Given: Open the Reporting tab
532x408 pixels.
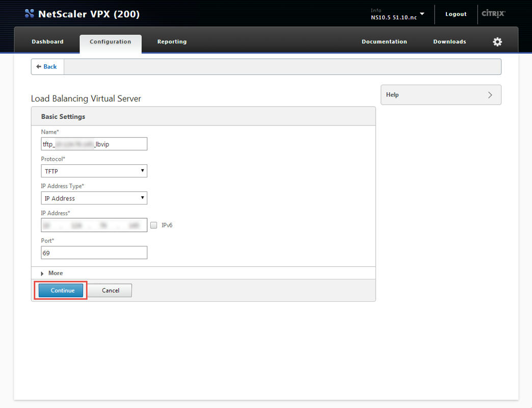Looking at the screenshot, I should click(x=172, y=42).
